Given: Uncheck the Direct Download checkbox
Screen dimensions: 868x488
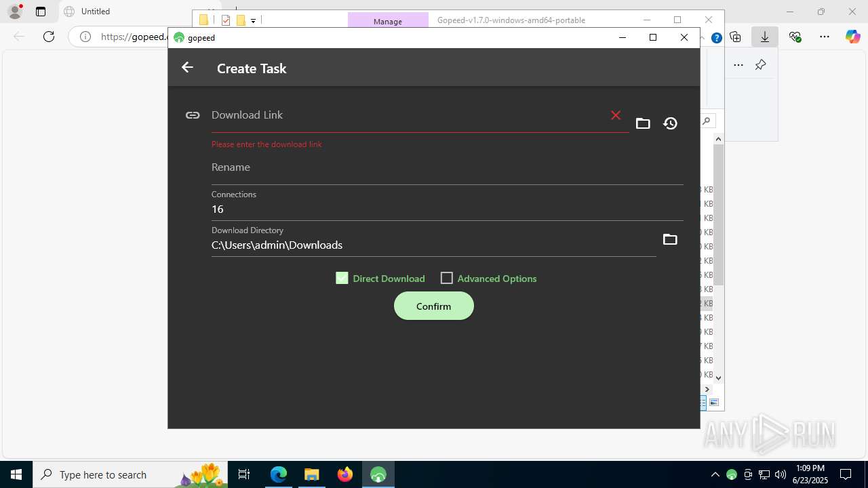Looking at the screenshot, I should coord(342,278).
